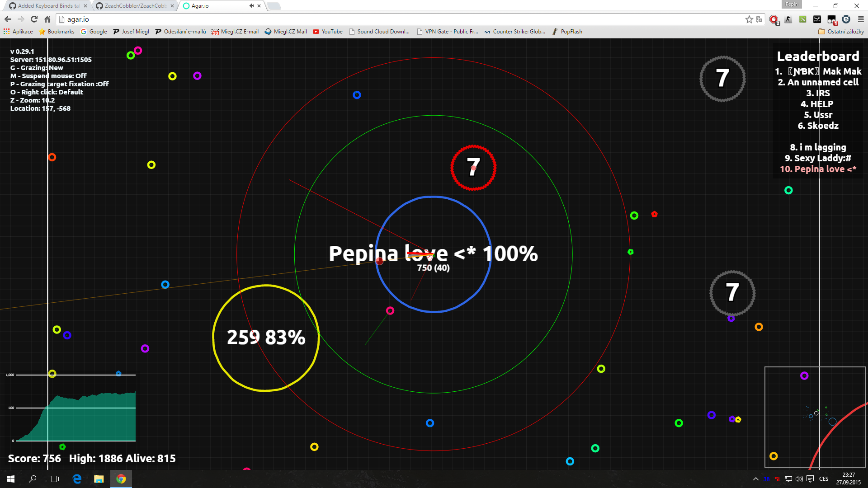Open the PopFlash bookmark

[567, 32]
